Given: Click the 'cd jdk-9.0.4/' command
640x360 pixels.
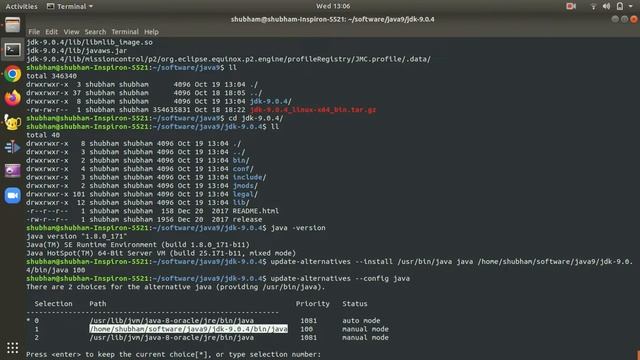Looking at the screenshot, I should click(x=256, y=118).
